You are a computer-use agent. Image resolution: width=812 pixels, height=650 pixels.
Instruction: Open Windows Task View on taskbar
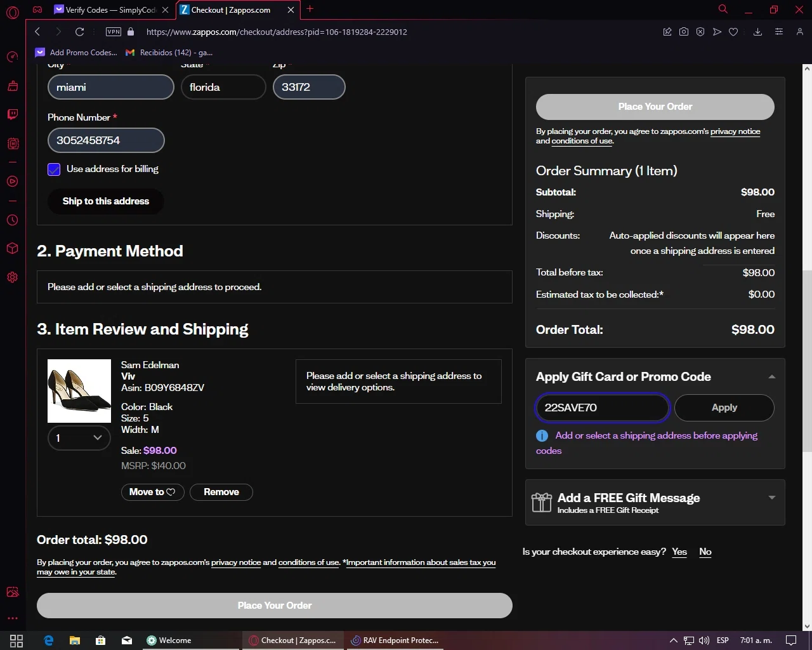click(x=16, y=640)
